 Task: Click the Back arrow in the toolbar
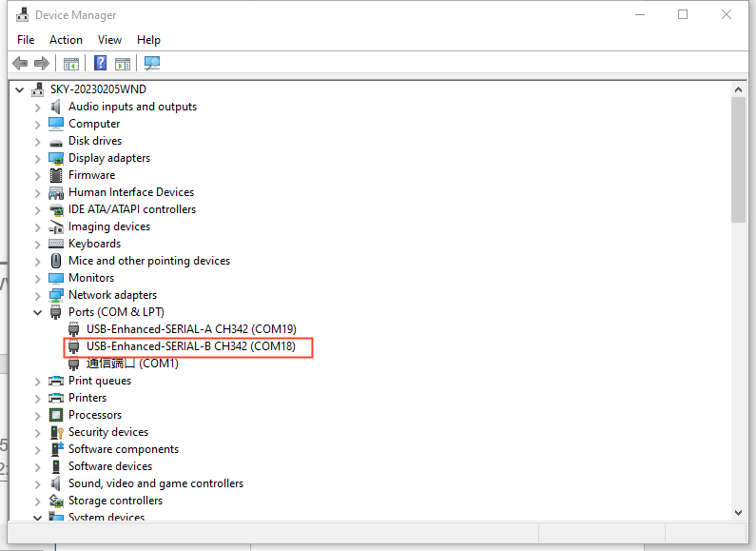(x=20, y=64)
